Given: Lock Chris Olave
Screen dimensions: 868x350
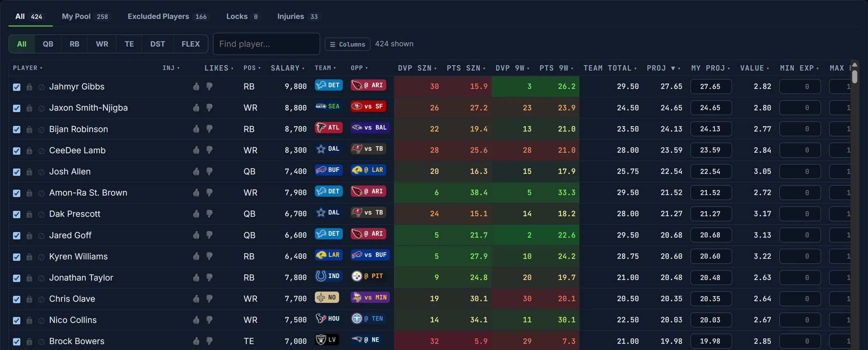Looking at the screenshot, I should 29,299.
